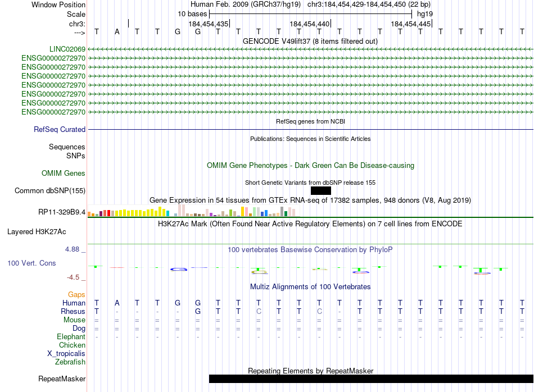The height and width of the screenshot is (392, 534).
Task: Click the '10 bases' scale bar text
Action: 192,14
